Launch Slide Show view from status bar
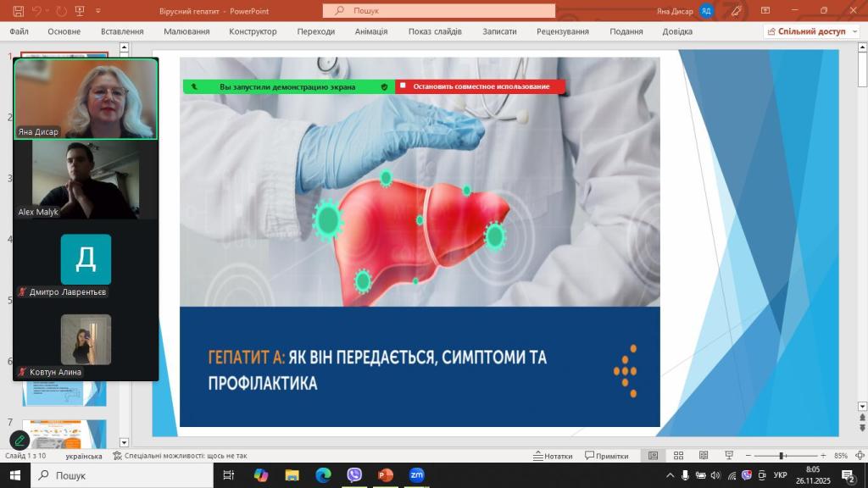 point(729,456)
